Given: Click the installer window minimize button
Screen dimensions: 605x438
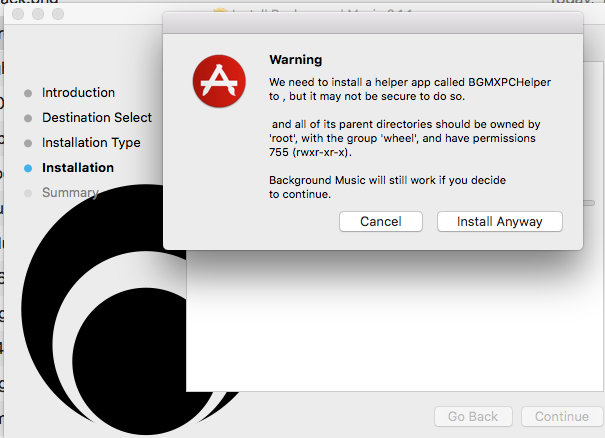Looking at the screenshot, I should click(38, 14).
